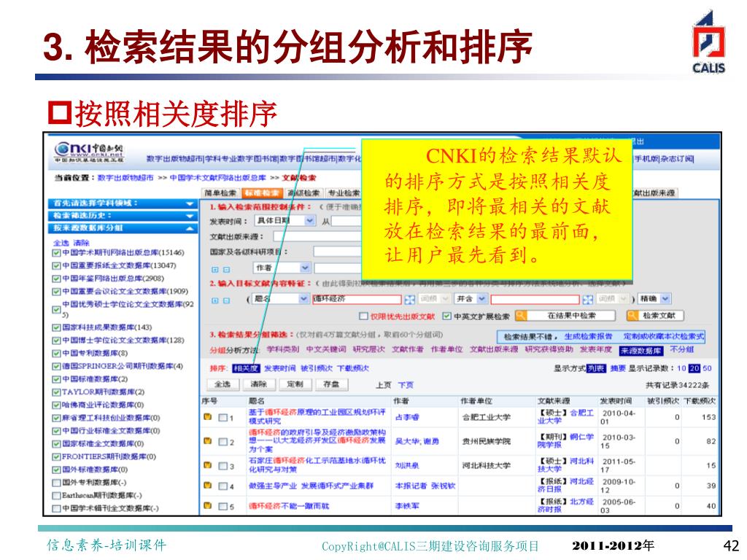Viewport: 747px width, 560px height.
Task: Group results by 文献作者
Action: [x=408, y=349]
